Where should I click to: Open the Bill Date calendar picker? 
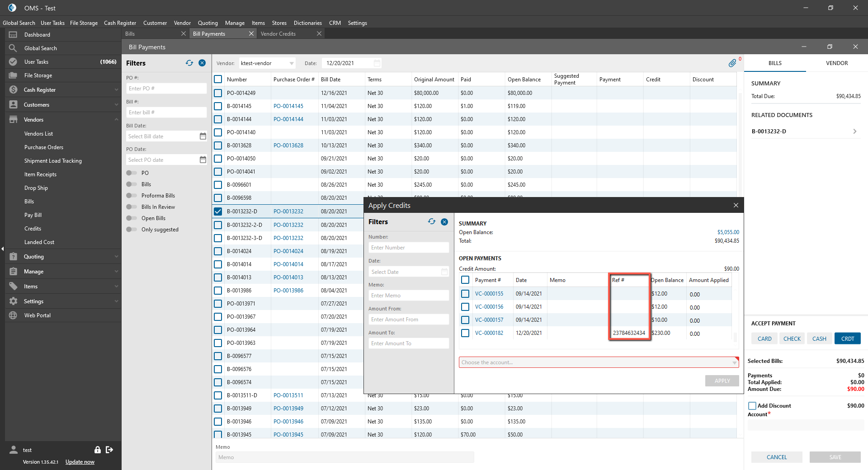203,136
